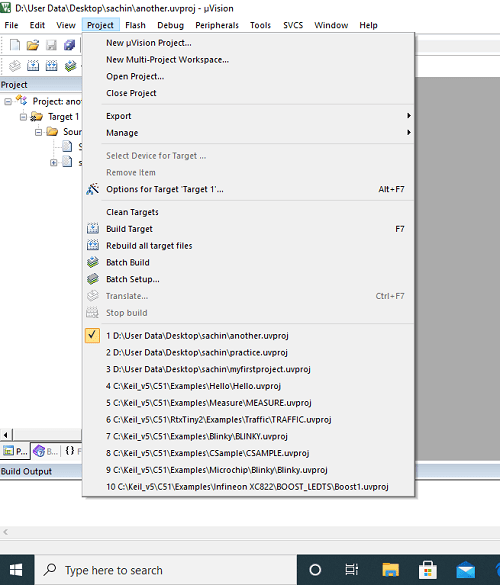Click the Batch Setup menu icon
This screenshot has width=500, height=585.
93,279
